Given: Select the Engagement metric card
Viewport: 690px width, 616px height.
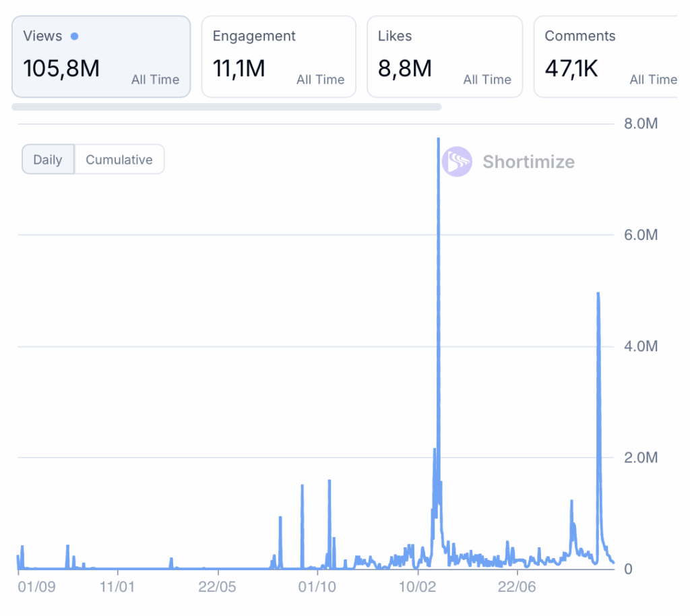Looking at the screenshot, I should (x=278, y=57).
